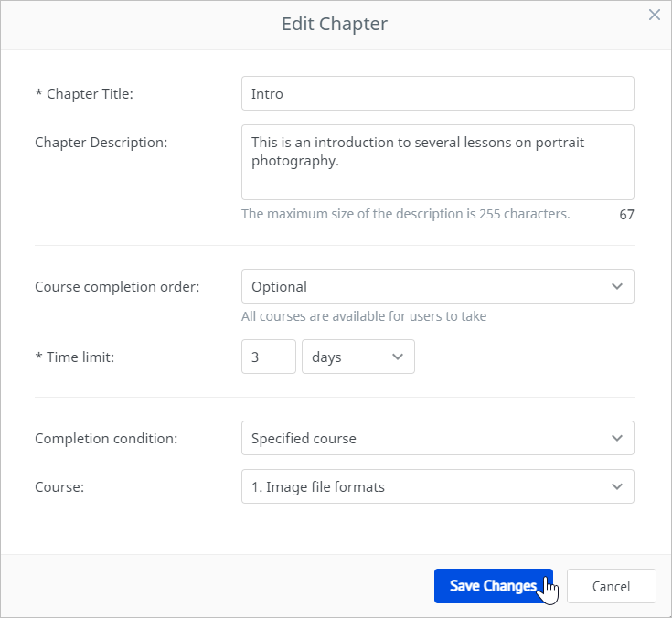Click the Course completion order label

117,286
